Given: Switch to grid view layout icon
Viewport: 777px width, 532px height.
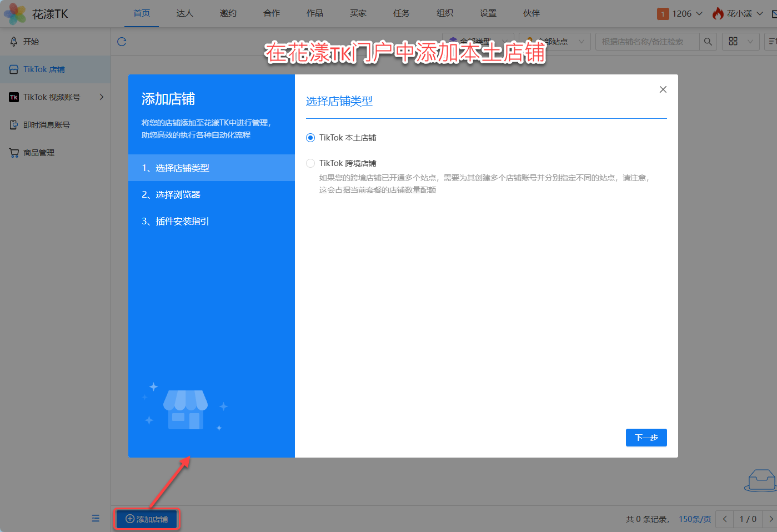Looking at the screenshot, I should (x=733, y=42).
